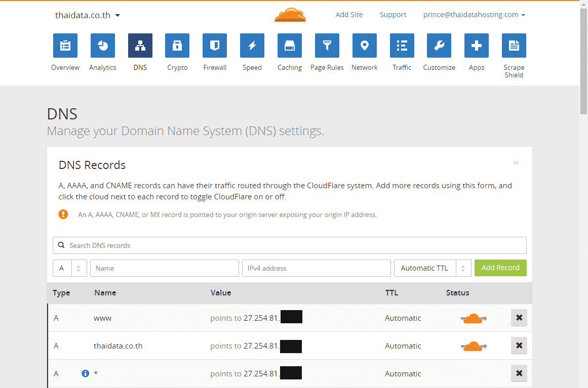This screenshot has height=388, width=588.
Task: Open the Crypto lock icon
Action: point(177,46)
